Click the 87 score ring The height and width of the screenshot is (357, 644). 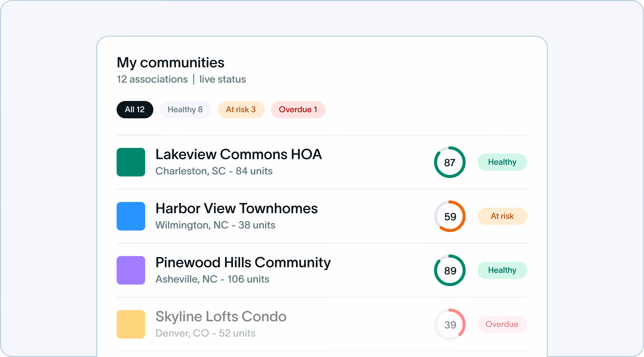click(x=450, y=162)
